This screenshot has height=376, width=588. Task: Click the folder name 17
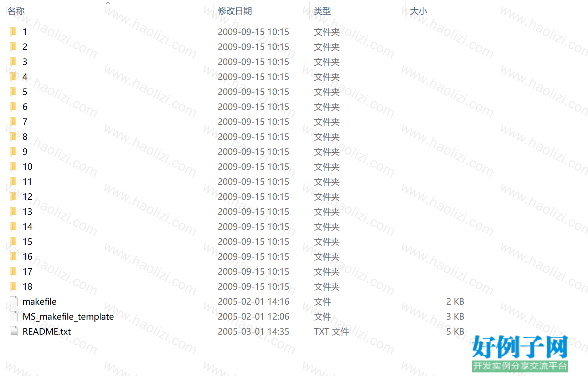[x=27, y=271]
